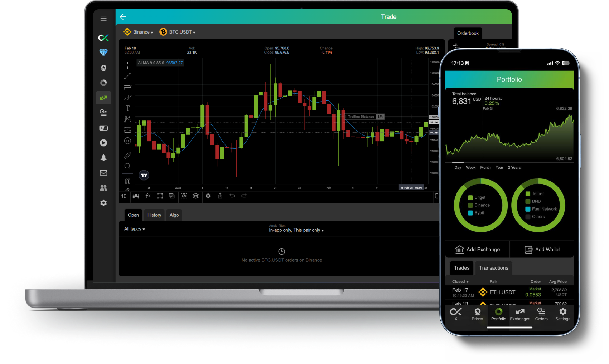Click the TradingView logo on chart
609x364 pixels.
144,175
